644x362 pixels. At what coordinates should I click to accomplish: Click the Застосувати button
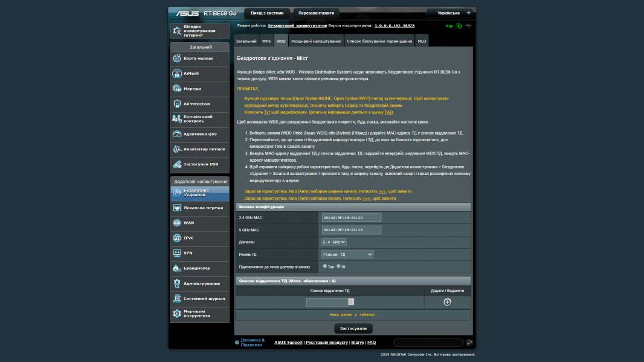[355, 328]
